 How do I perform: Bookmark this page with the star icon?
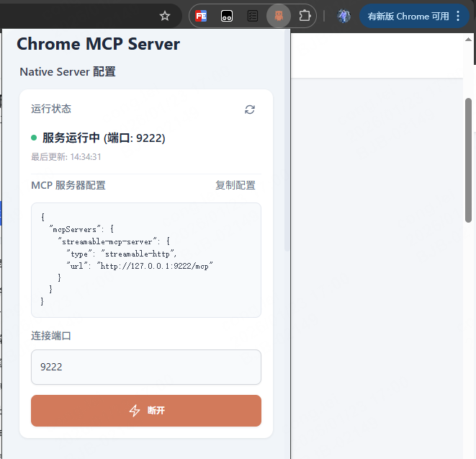165,16
